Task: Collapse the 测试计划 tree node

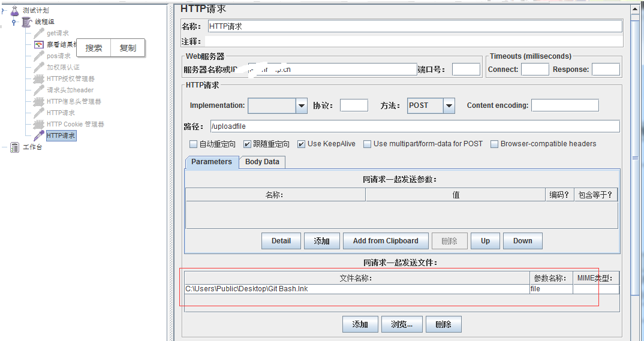Action: pos(3,10)
